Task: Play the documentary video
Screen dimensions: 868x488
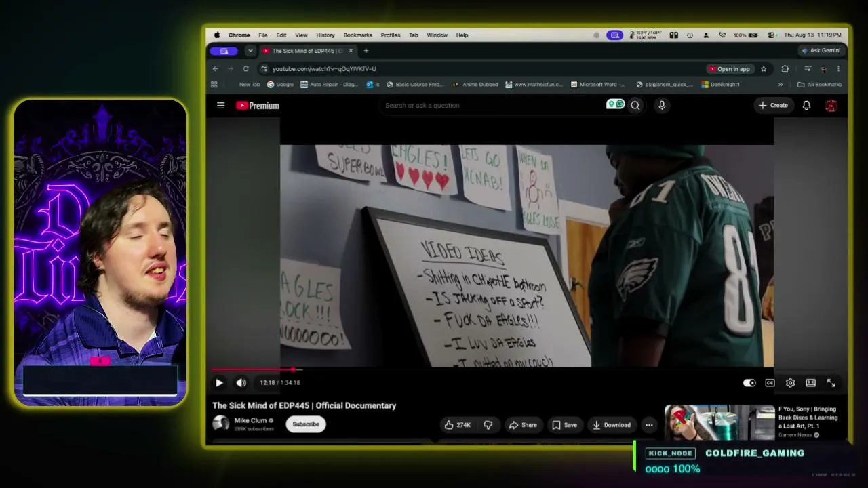Action: pos(219,383)
